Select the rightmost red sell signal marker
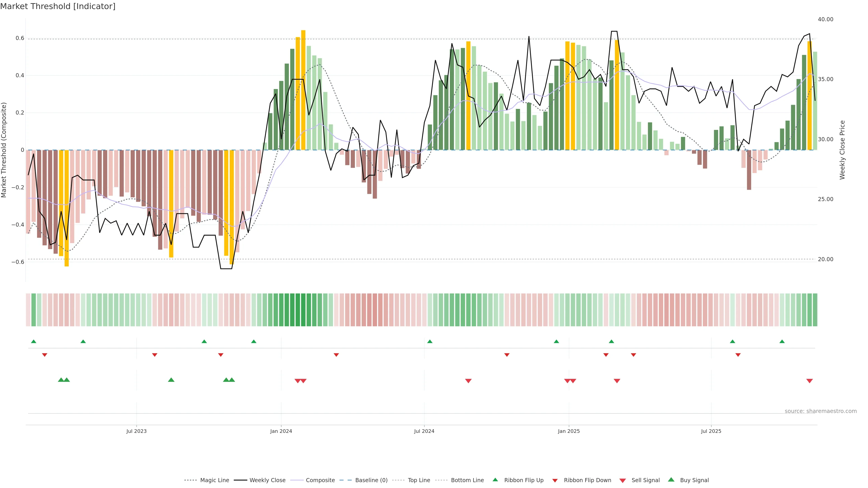The image size is (868, 488). [809, 381]
